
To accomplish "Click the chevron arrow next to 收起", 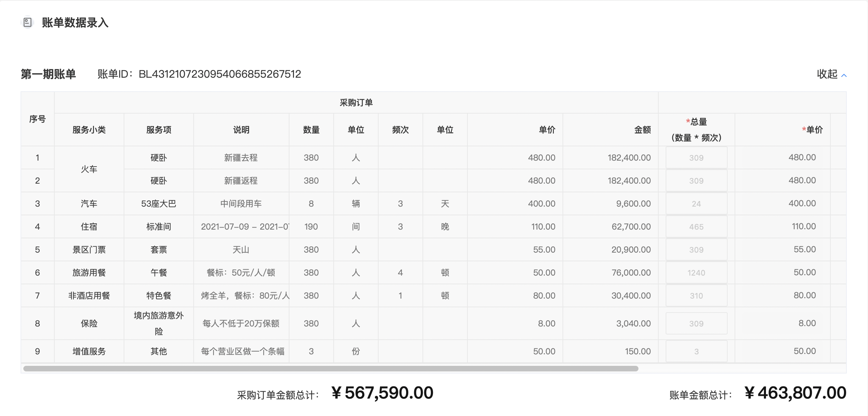I will pos(844,75).
